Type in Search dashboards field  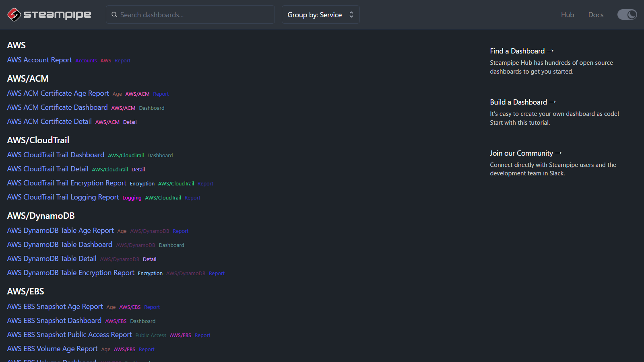[193, 15]
